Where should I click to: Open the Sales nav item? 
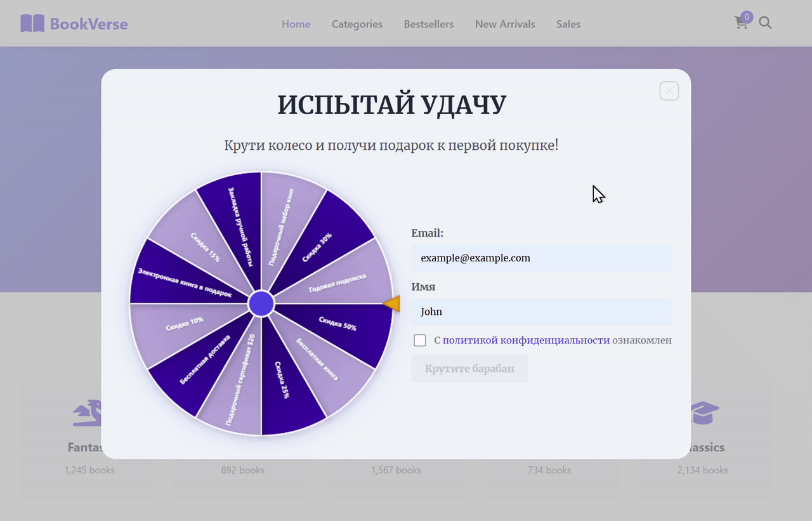point(568,24)
